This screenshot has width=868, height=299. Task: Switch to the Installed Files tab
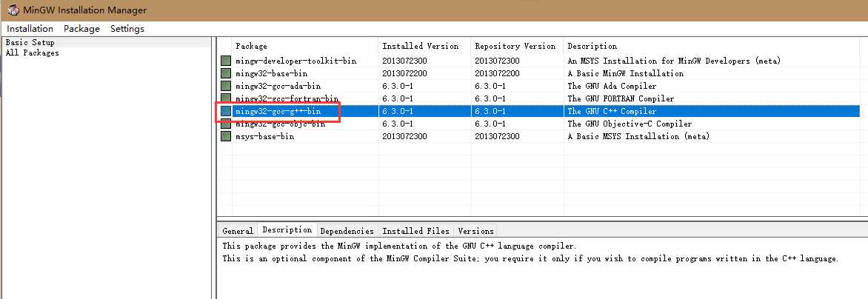pos(415,231)
